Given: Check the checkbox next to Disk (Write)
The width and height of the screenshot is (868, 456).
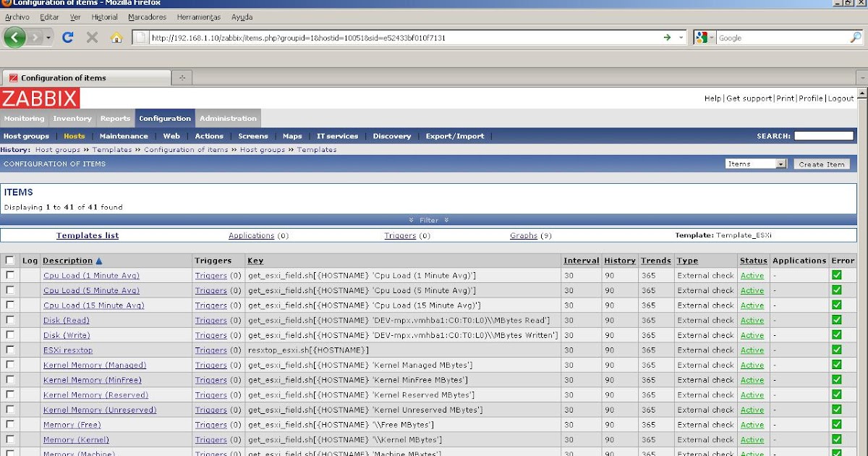Looking at the screenshot, I should pos(9,335).
